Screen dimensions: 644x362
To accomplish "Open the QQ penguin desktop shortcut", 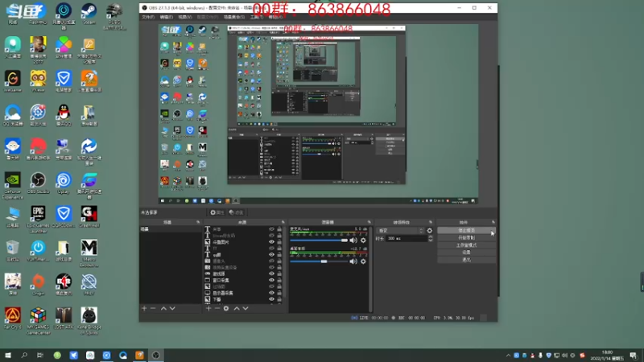I will pos(64,115).
